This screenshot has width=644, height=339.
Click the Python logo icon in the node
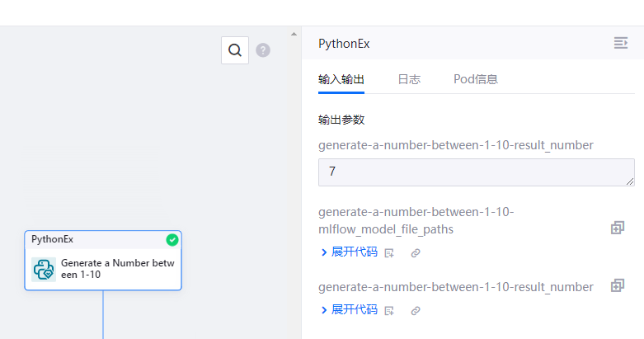[43, 269]
